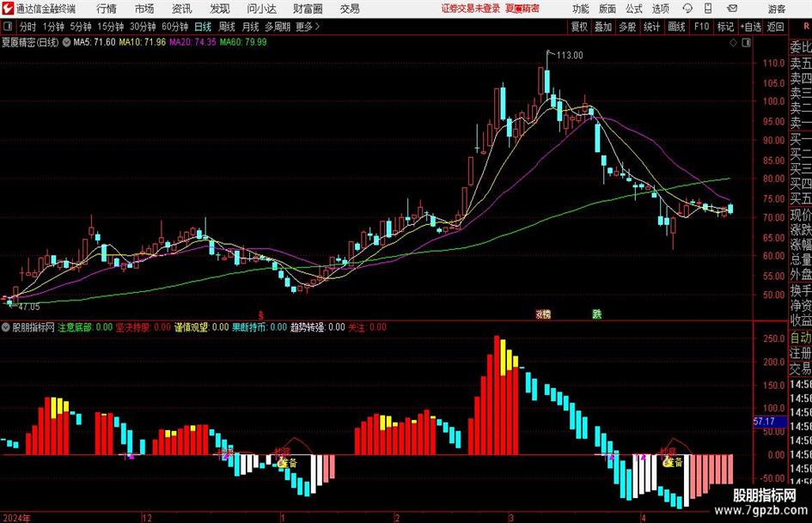The image size is (812, 523).
Task: Click the green 跌 marker under the chart
Action: pos(597,313)
